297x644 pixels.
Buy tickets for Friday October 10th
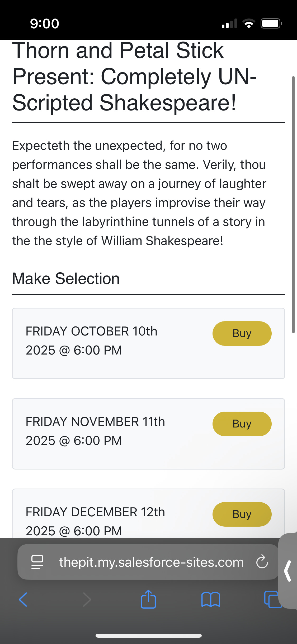[242, 333]
